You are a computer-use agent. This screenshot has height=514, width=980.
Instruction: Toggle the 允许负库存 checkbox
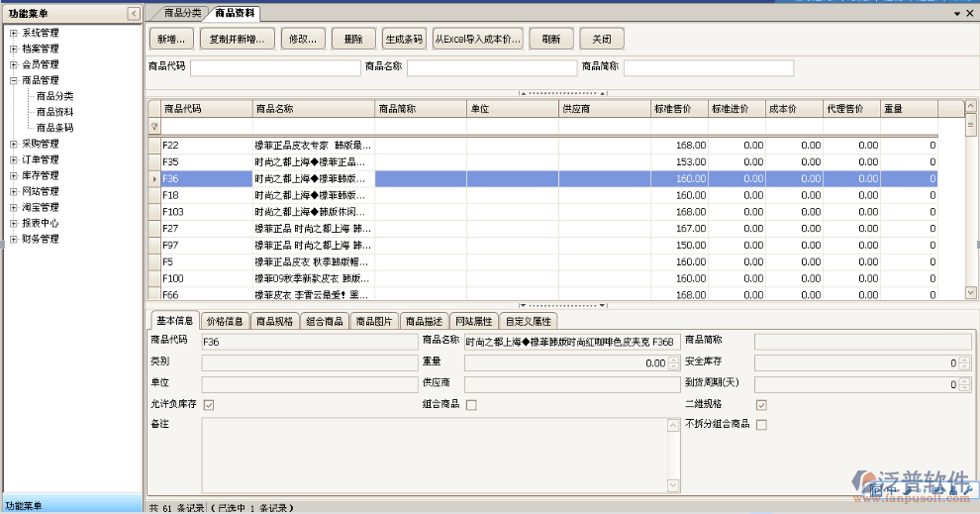coord(208,404)
